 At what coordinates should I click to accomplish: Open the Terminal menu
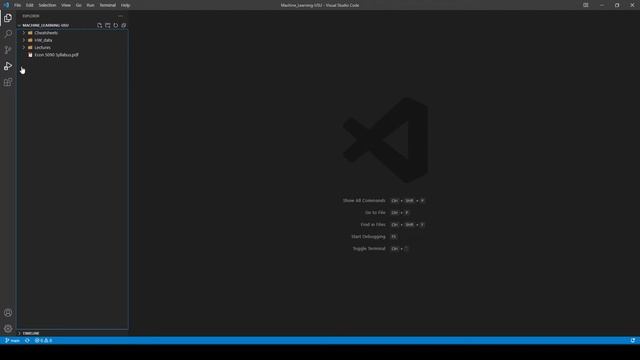pyautogui.click(x=108, y=5)
